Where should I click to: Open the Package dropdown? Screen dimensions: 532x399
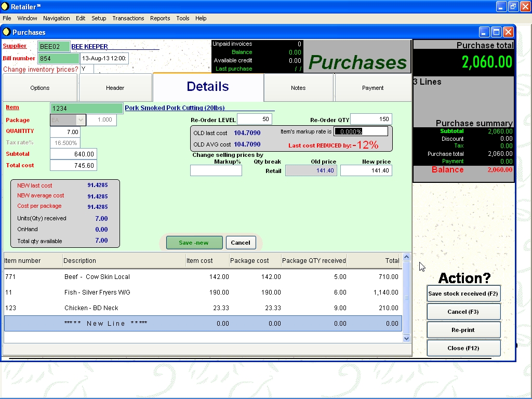tap(80, 120)
